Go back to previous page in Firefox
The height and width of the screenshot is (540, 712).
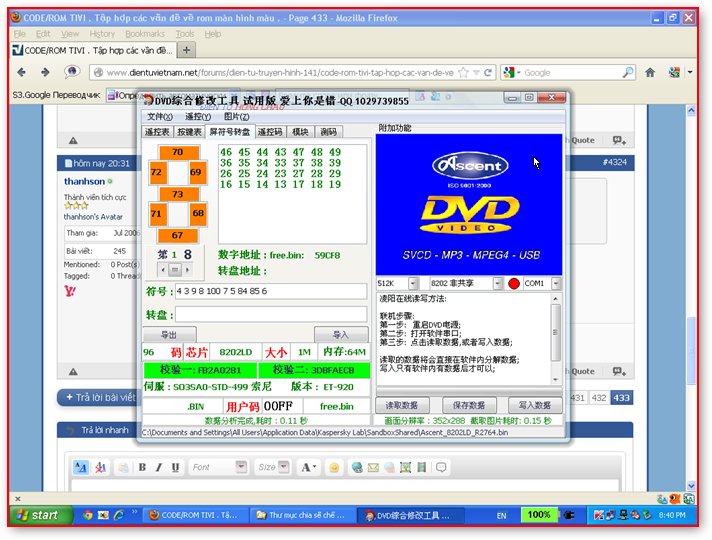point(21,72)
